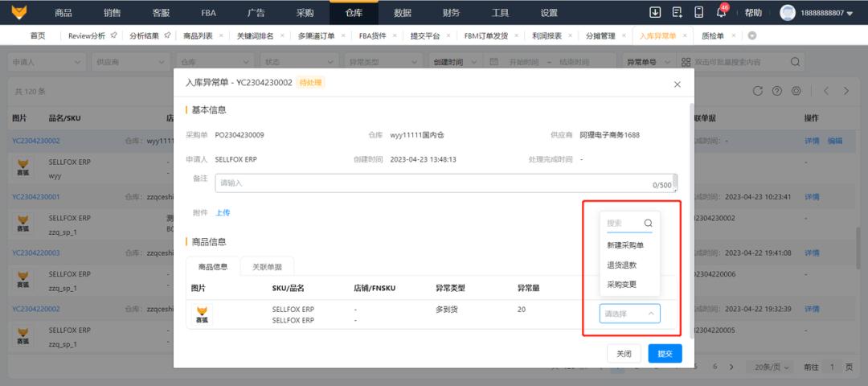Open 详情 for YC2304230002 row

(812, 141)
